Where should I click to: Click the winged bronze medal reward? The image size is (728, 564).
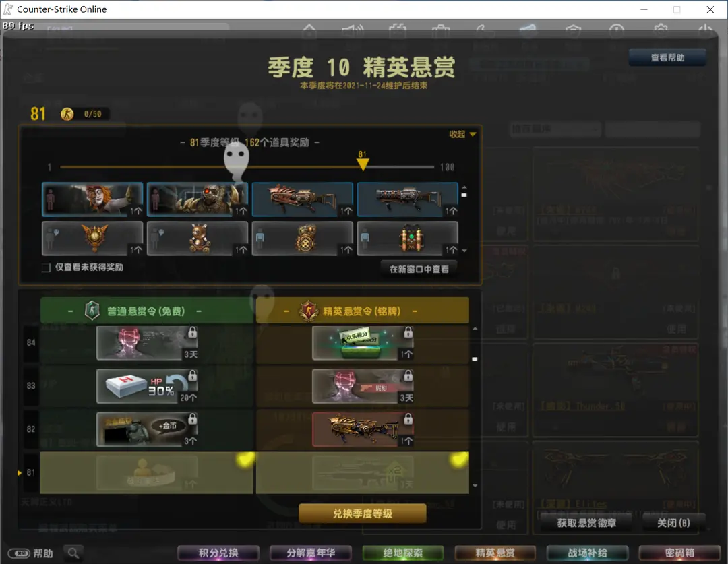tap(92, 238)
